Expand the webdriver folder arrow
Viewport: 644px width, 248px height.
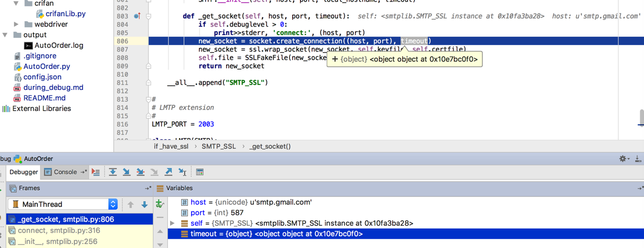(16, 24)
